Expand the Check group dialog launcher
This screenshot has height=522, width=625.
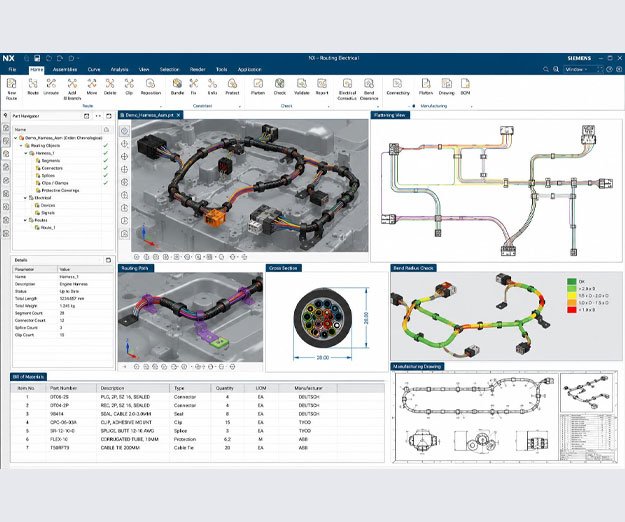pyautogui.click(x=328, y=106)
